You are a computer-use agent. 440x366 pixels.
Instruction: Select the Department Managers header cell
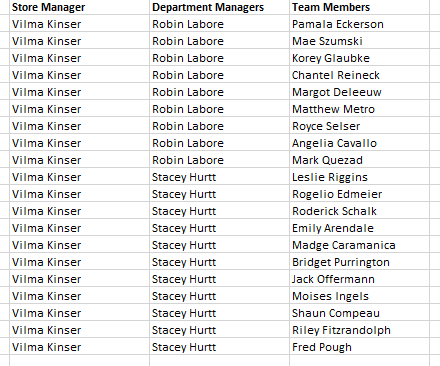219,7
